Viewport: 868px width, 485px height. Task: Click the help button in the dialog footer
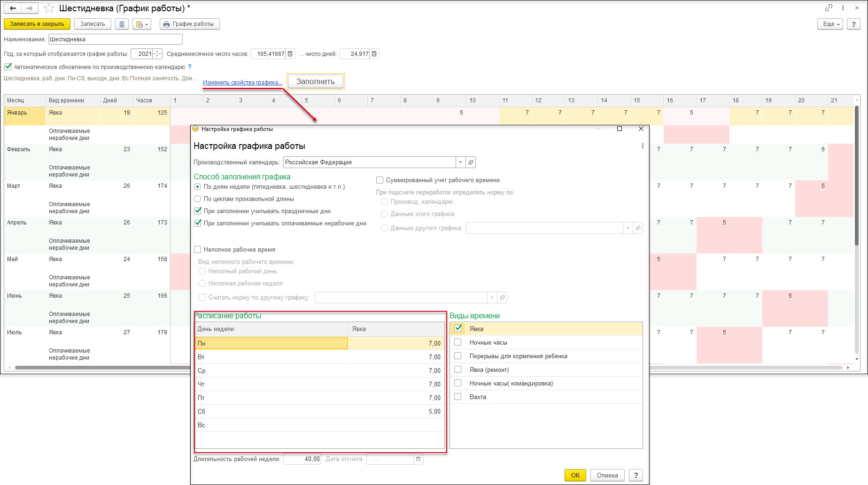pos(636,475)
